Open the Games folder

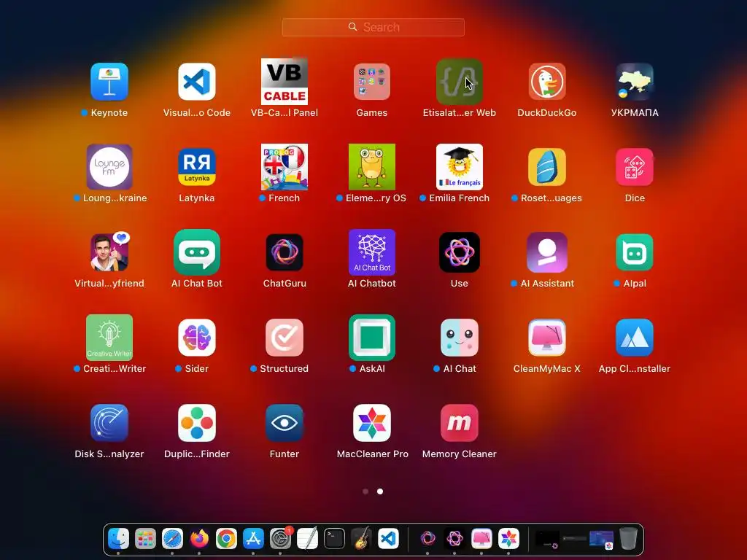click(372, 82)
